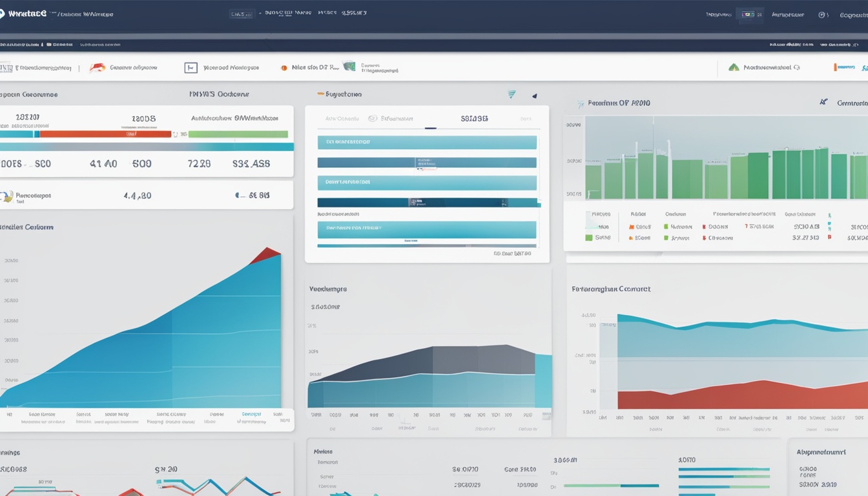The width and height of the screenshot is (868, 496).
Task: Click the red segment of the export progress bar
Action: point(107,134)
